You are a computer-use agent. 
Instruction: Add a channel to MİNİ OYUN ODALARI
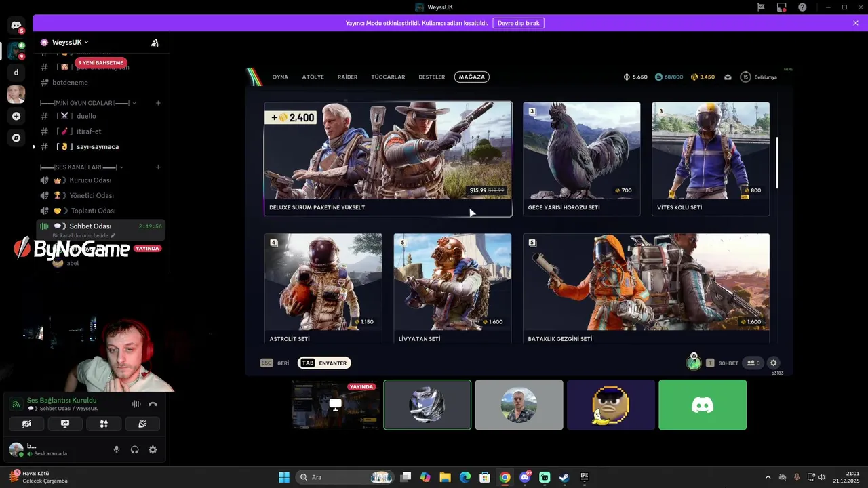[158, 103]
